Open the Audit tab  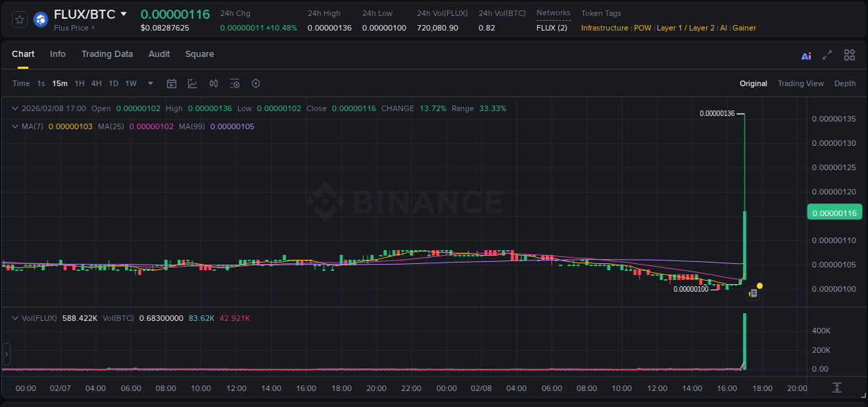(x=159, y=54)
